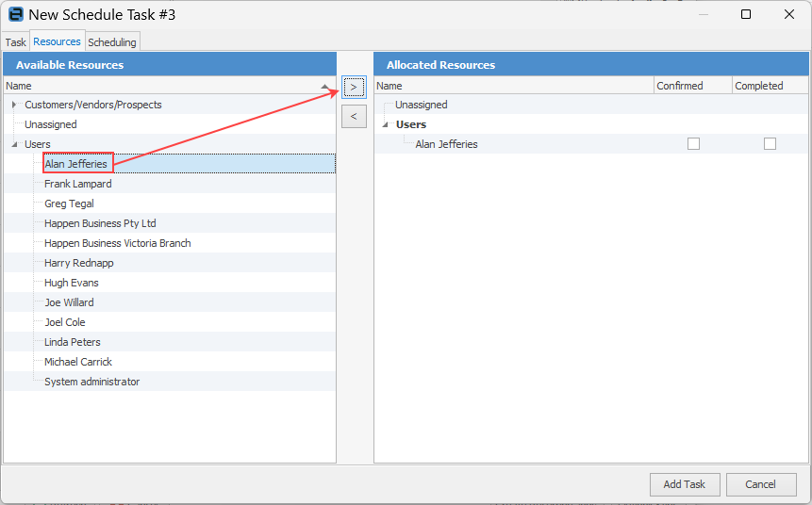Cancel the new schedule task dialog
This screenshot has width=812, height=505.
click(x=761, y=484)
